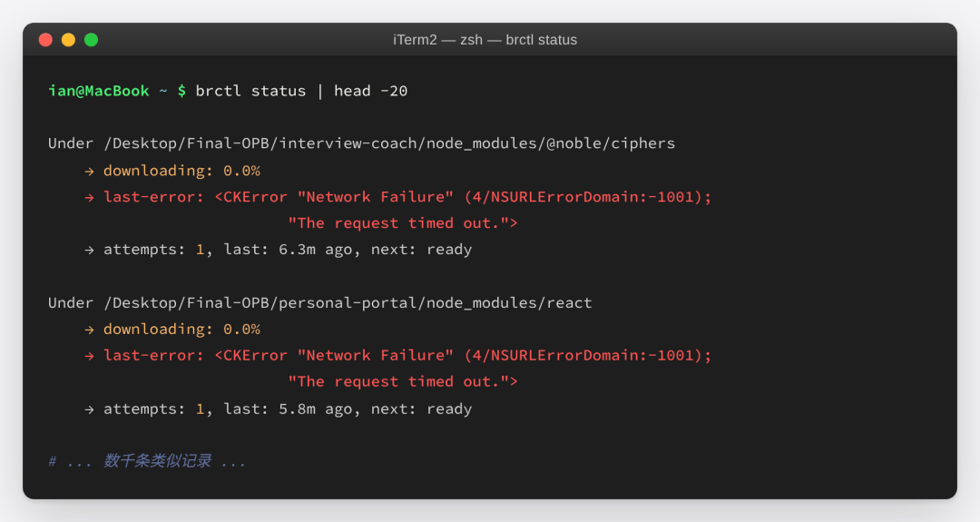980x522 pixels.
Task: Click the arrow before the first downloading line
Action: (x=89, y=172)
